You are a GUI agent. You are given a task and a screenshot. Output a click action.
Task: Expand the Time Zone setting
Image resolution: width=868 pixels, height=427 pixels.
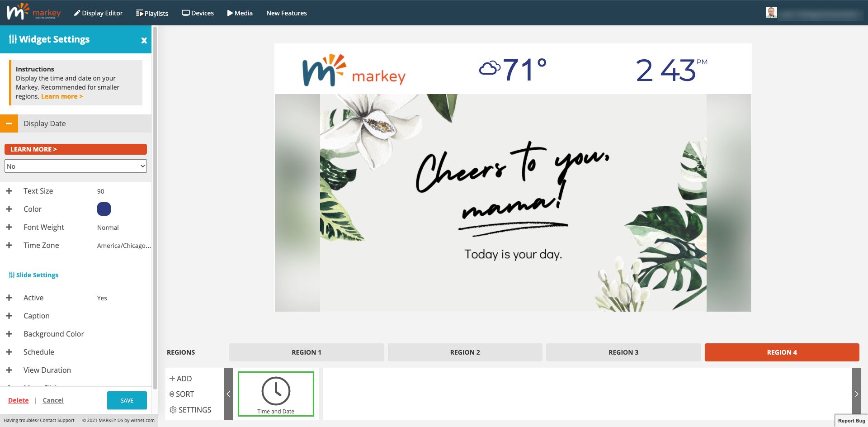point(9,245)
